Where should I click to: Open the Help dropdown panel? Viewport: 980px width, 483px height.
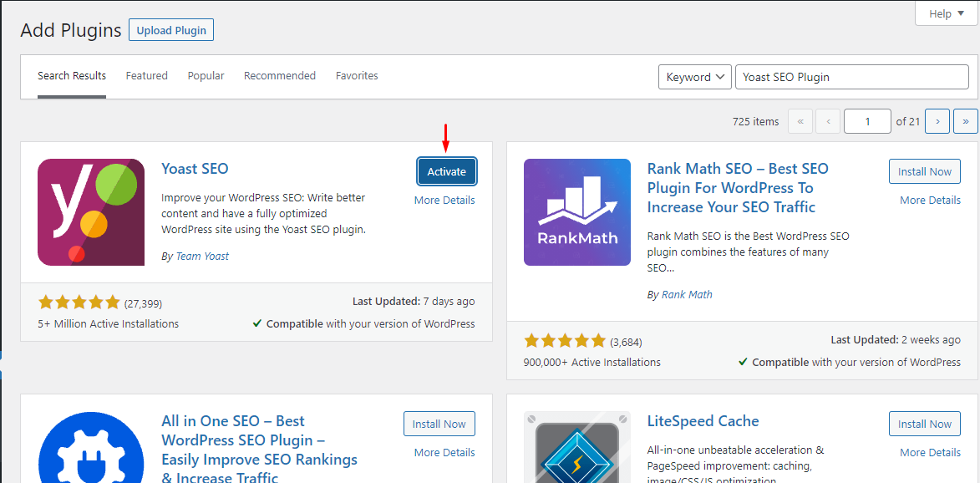(947, 13)
